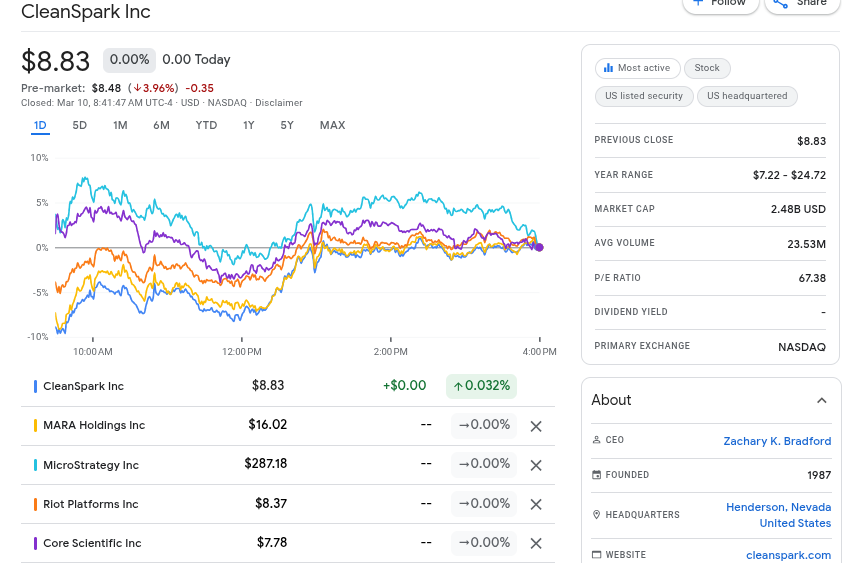
Task: Open Zachary K. Bradford CEO link
Action: [777, 441]
